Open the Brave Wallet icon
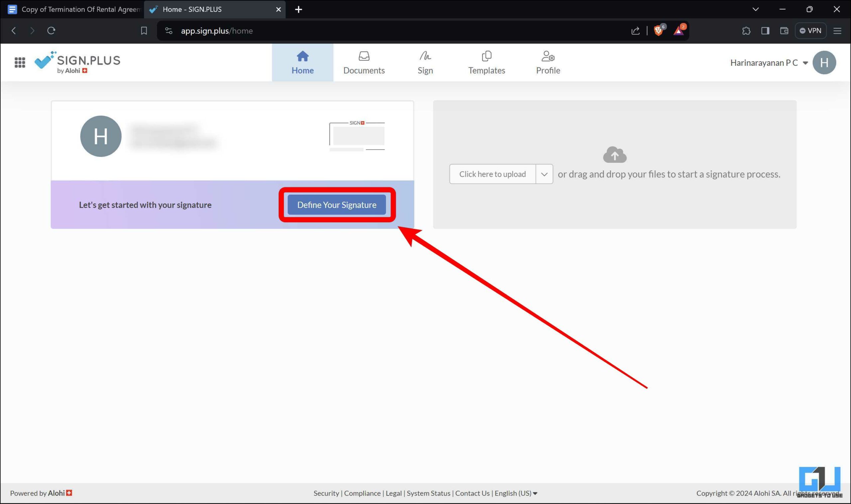The width and height of the screenshot is (851, 504). tap(784, 31)
